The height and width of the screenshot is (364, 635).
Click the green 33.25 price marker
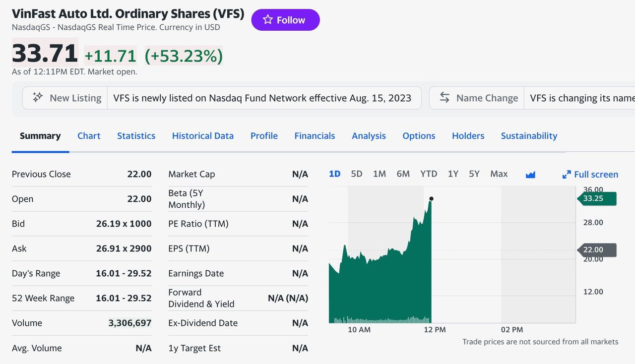tap(597, 199)
